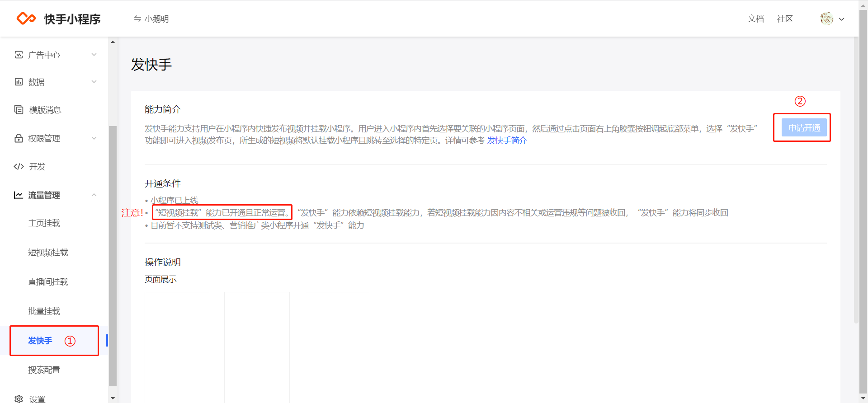Click the second page display thumbnail
The height and width of the screenshot is (403, 868).
pos(257,347)
